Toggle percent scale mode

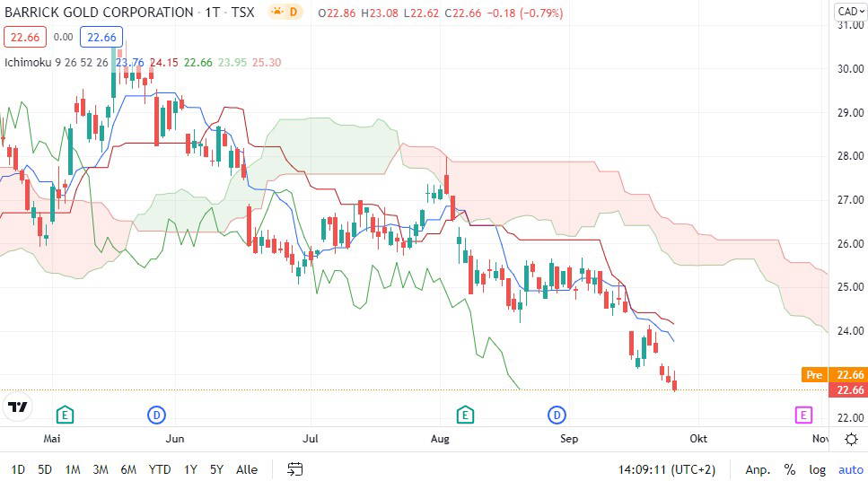click(x=790, y=469)
